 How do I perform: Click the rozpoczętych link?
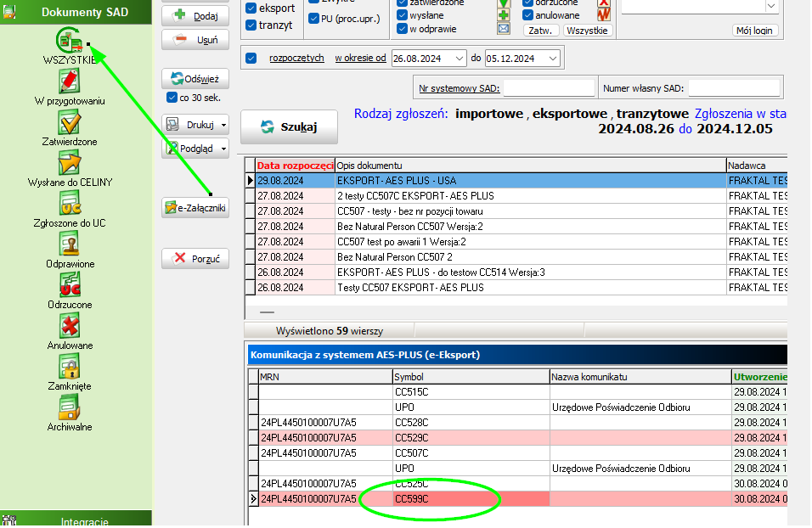point(296,58)
